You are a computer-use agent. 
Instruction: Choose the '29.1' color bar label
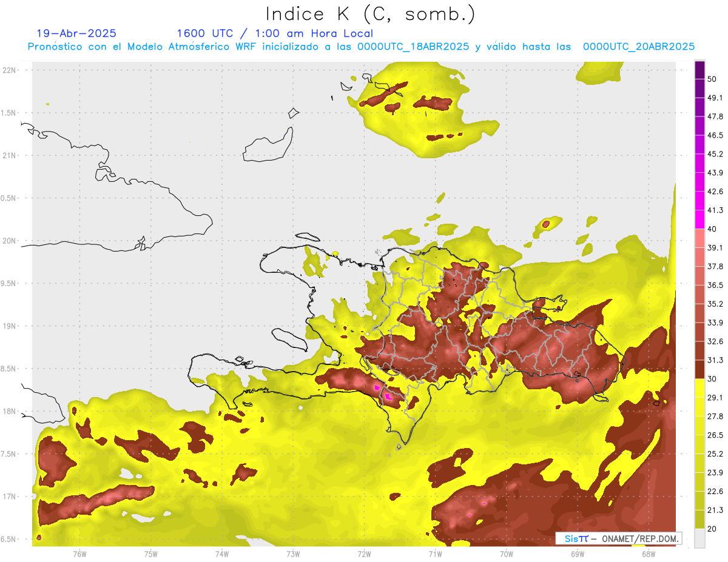tap(716, 398)
